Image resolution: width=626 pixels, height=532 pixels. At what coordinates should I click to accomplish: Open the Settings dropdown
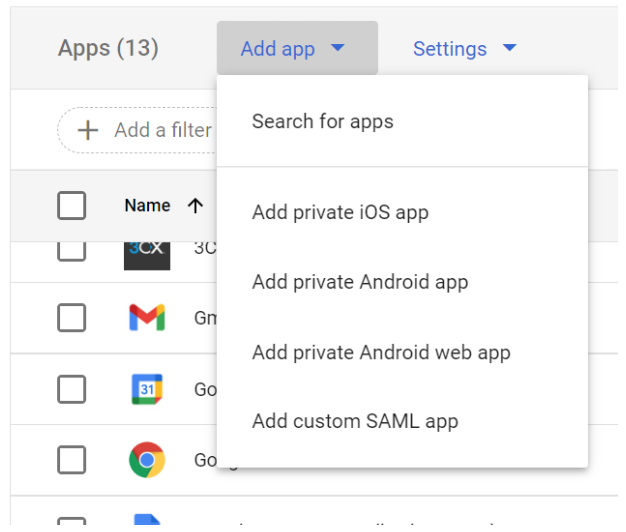coord(465,49)
